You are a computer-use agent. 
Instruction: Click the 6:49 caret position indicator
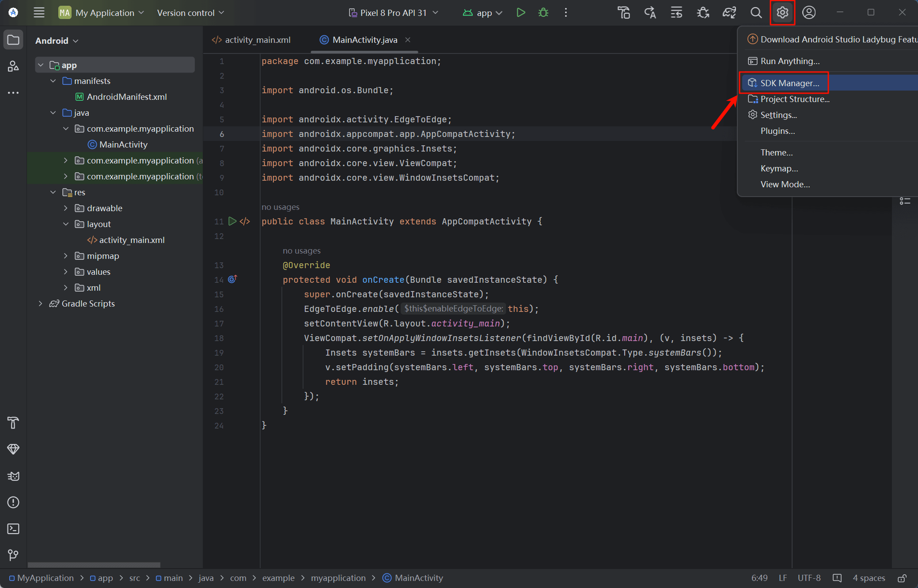click(759, 578)
